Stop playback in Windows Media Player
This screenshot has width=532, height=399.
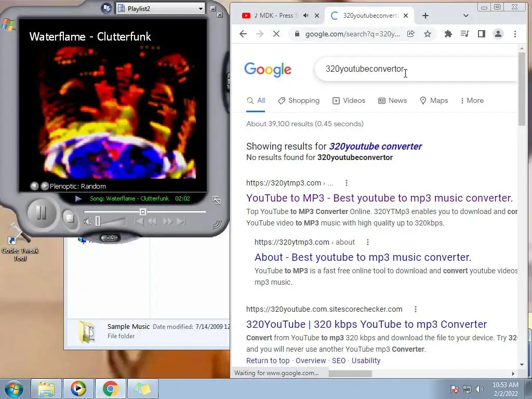[x=70, y=218]
